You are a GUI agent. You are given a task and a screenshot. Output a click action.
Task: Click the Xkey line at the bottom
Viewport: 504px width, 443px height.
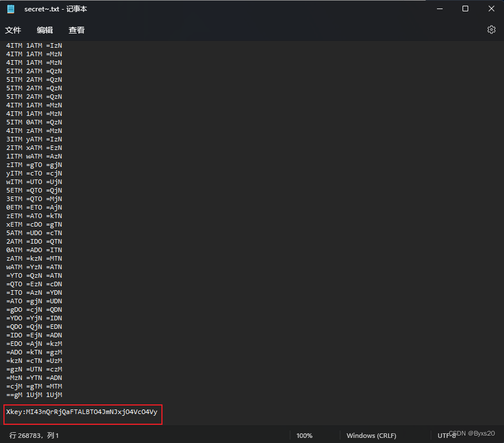[82, 412]
